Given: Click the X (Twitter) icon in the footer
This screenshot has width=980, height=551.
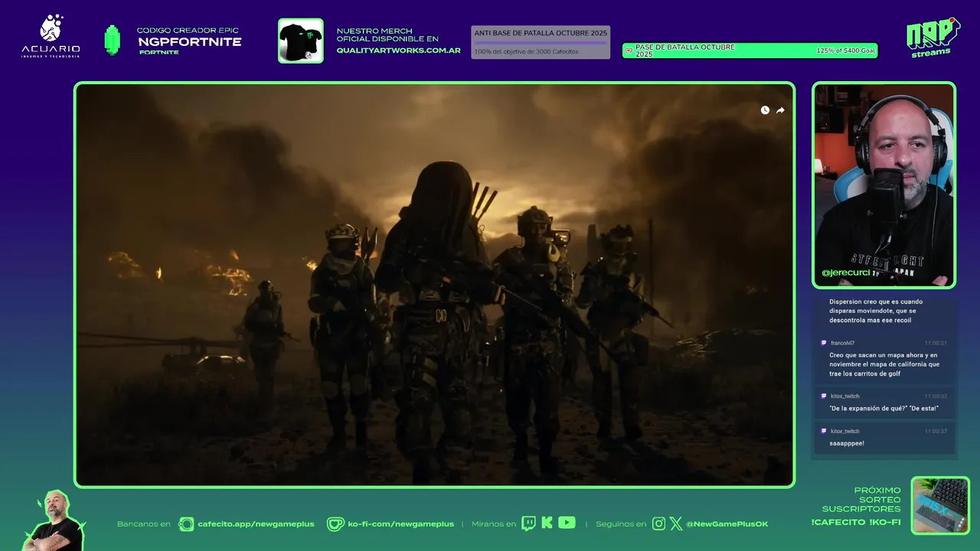Looking at the screenshot, I should (676, 524).
